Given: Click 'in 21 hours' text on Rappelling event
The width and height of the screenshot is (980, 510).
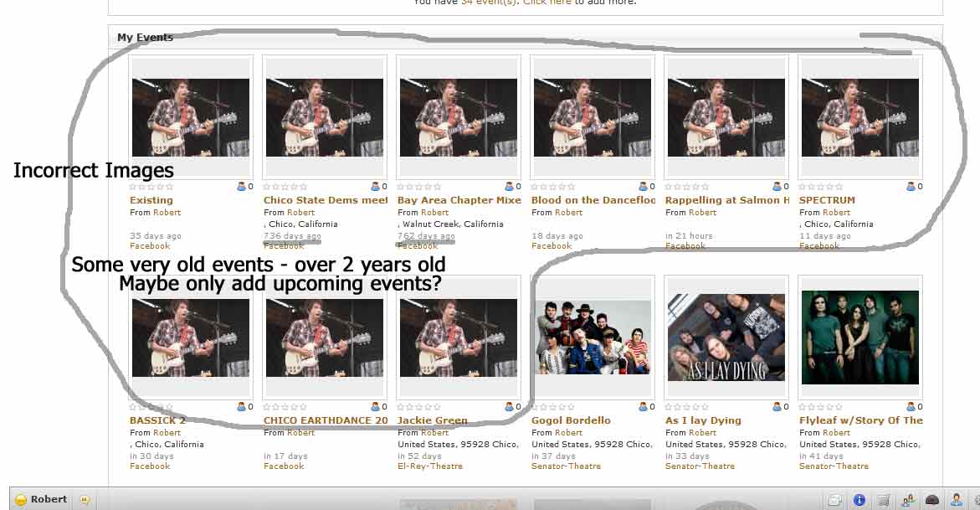Looking at the screenshot, I should point(689,236).
